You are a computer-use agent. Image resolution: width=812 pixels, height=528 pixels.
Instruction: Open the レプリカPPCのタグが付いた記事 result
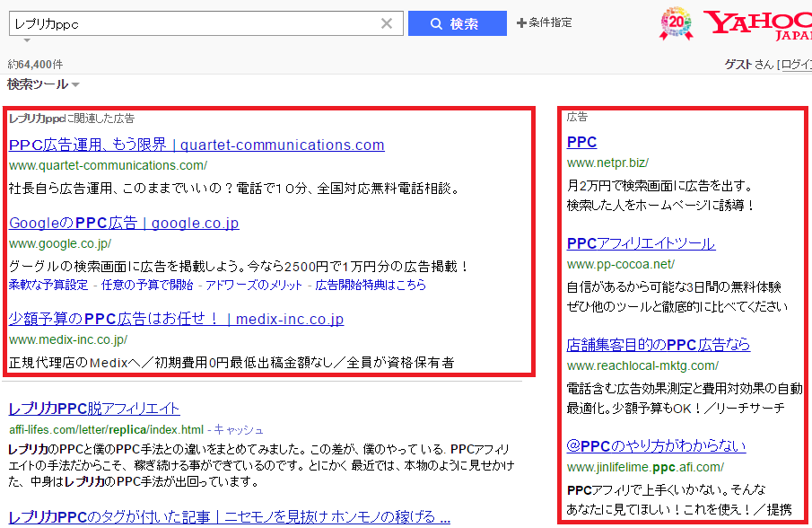(230, 517)
